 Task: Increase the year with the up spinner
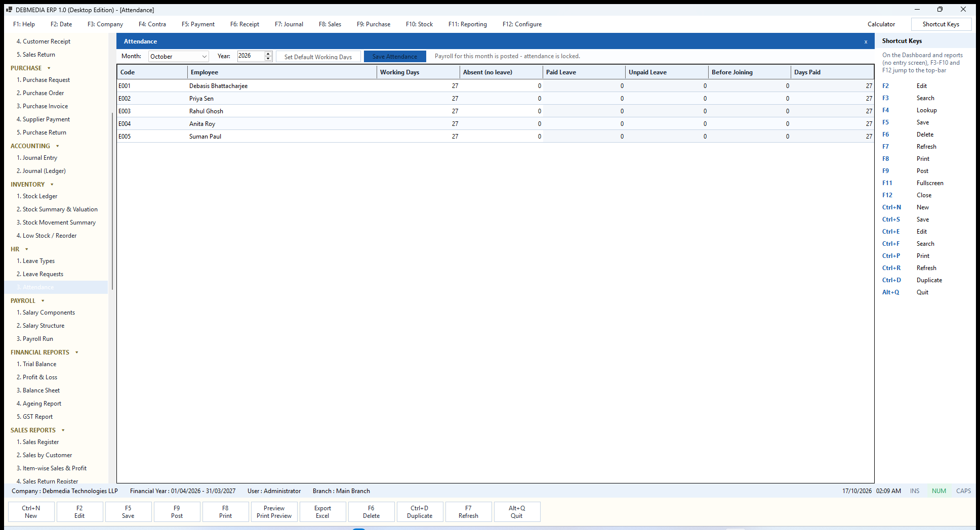tap(268, 54)
